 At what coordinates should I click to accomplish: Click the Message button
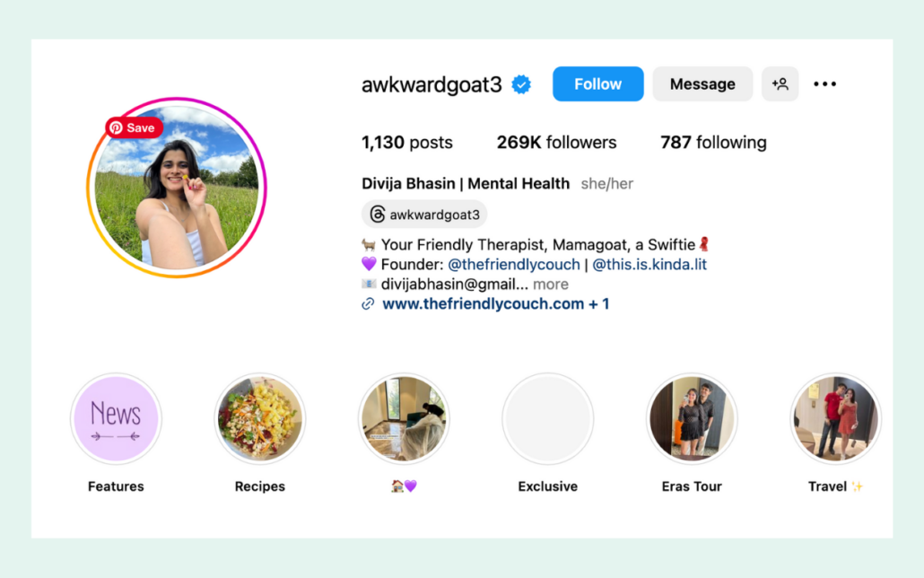702,83
